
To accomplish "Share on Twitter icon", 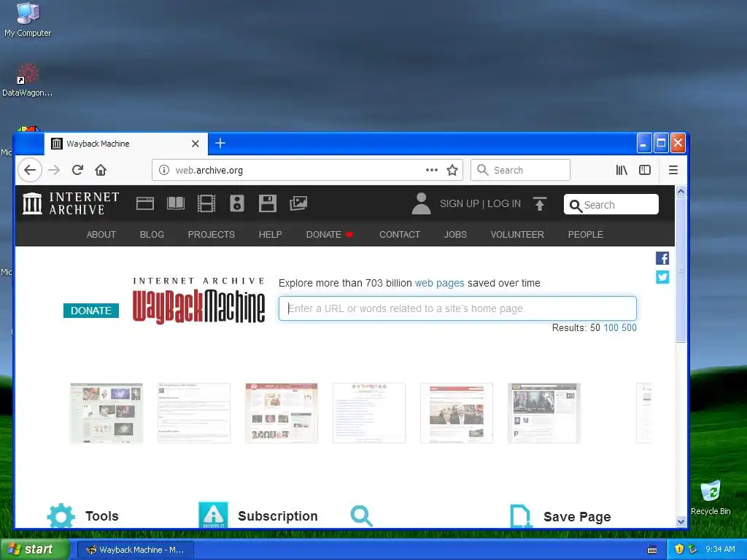I will click(x=662, y=276).
